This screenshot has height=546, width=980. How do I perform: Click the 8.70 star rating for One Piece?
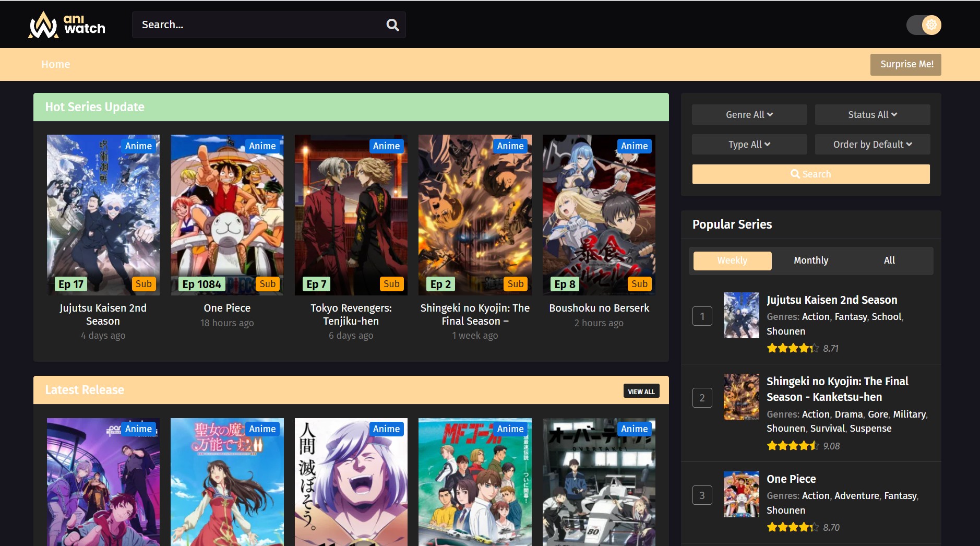[803, 527]
